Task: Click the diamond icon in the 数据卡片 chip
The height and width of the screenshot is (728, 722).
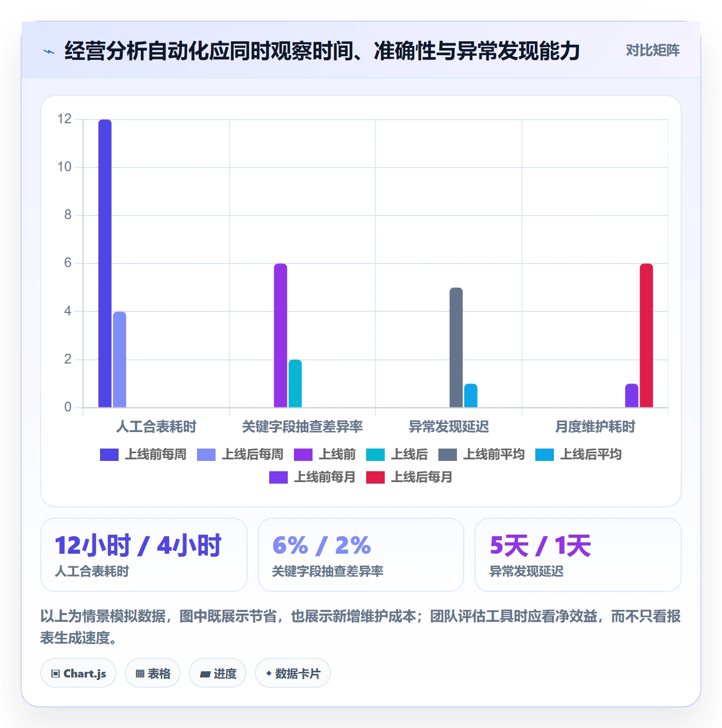Action: pyautogui.click(x=269, y=673)
